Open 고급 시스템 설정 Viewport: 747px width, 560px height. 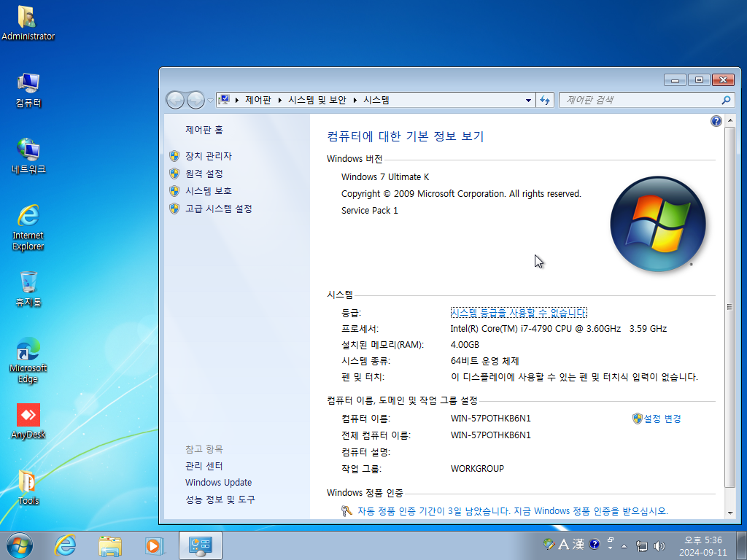219,209
